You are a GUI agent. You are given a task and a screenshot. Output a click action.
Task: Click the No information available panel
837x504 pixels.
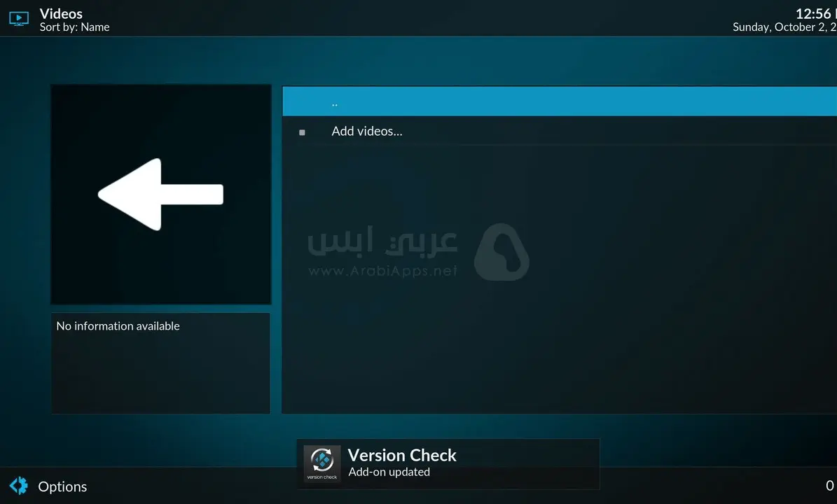160,363
